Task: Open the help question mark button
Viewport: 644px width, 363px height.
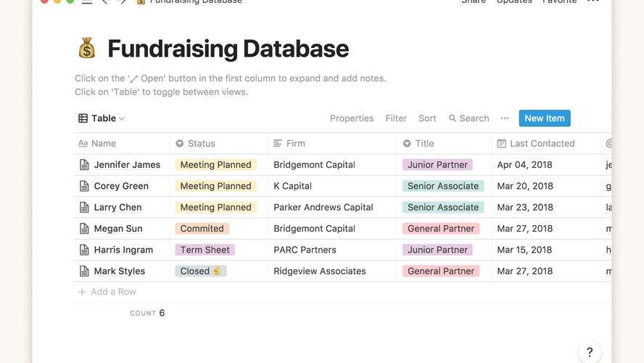Action: 590,352
